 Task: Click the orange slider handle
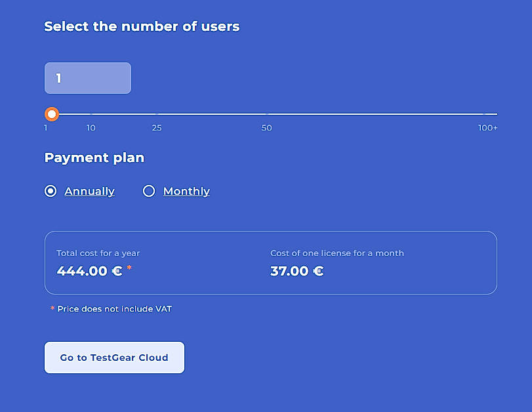click(x=52, y=114)
